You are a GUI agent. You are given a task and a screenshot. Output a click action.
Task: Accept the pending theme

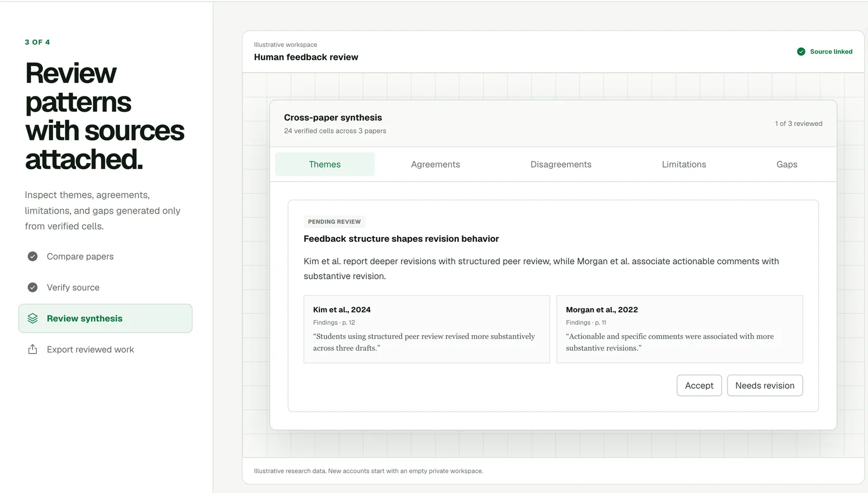[x=699, y=386]
